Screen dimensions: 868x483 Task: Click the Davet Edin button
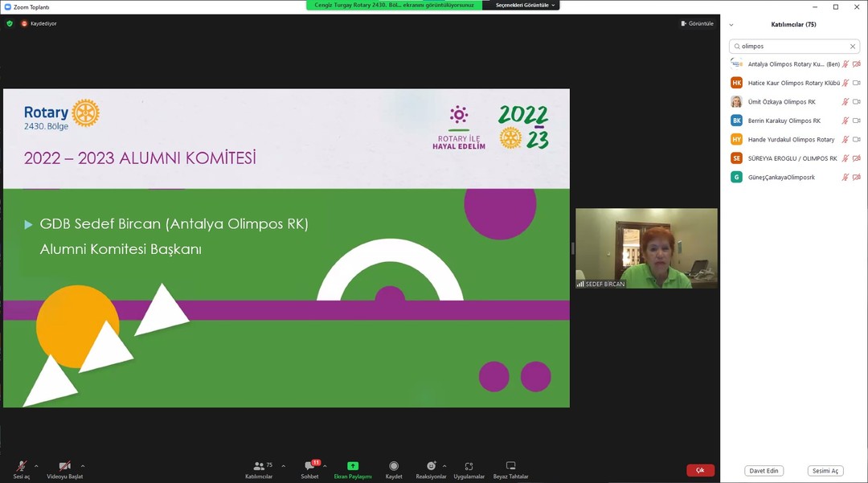[x=763, y=471]
